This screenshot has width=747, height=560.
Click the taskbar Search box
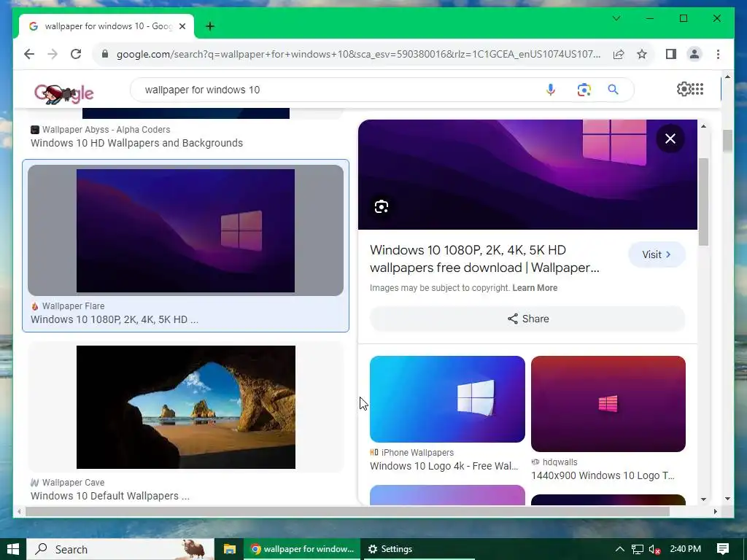(x=120, y=549)
